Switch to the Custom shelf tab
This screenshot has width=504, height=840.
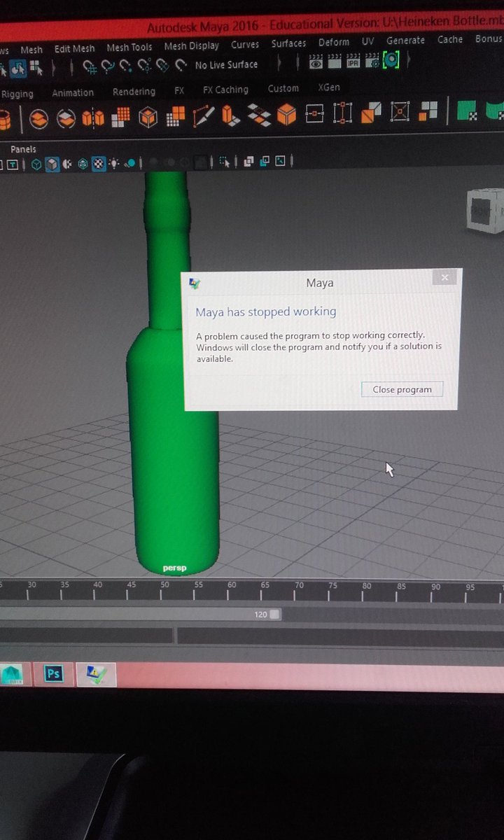click(x=283, y=88)
